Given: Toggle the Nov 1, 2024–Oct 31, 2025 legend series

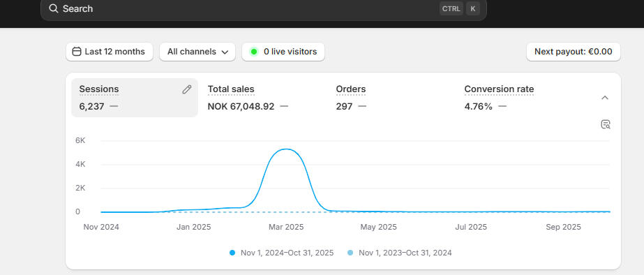Looking at the screenshot, I should pos(282,253).
